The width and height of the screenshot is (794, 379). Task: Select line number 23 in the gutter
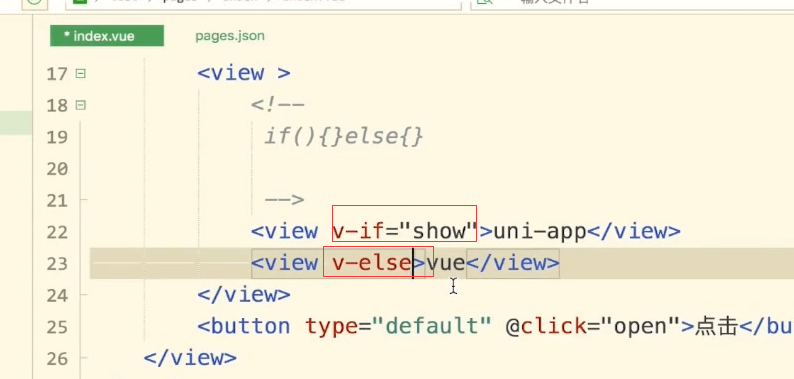click(x=57, y=263)
